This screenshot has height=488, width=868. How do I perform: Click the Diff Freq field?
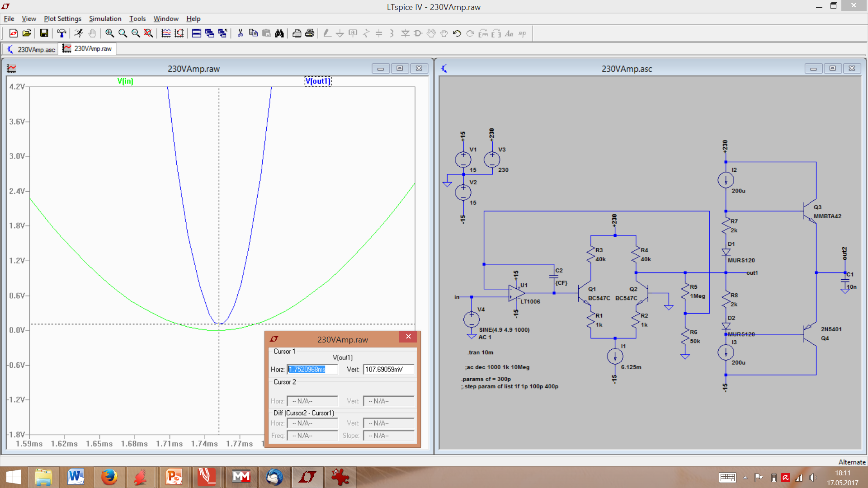click(312, 436)
